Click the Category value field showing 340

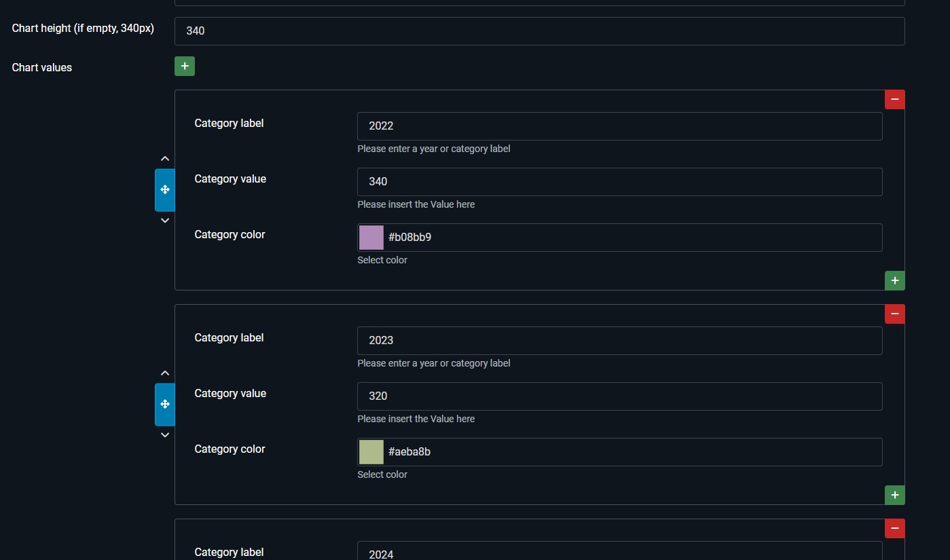click(619, 182)
